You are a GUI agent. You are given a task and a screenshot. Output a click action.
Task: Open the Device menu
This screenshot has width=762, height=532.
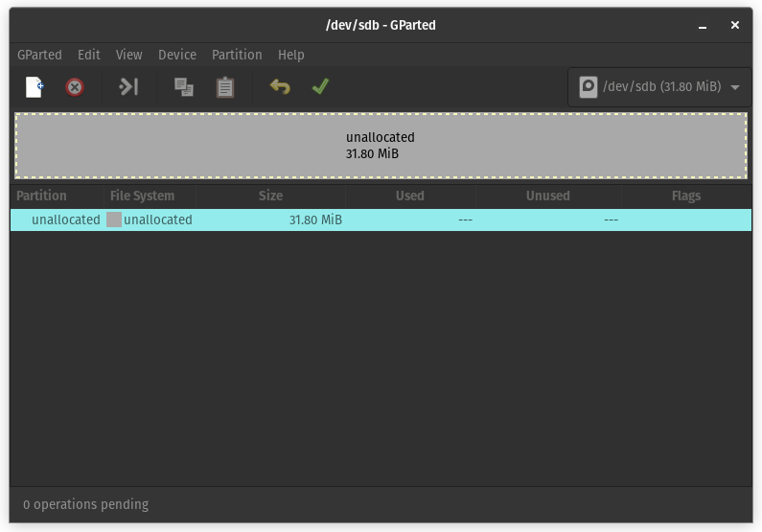click(177, 55)
